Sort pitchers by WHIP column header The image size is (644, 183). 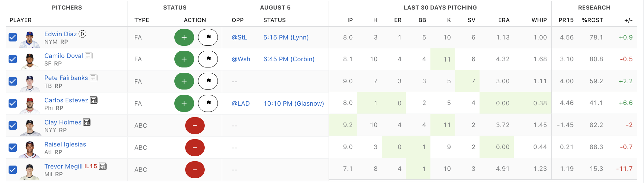pyautogui.click(x=539, y=20)
